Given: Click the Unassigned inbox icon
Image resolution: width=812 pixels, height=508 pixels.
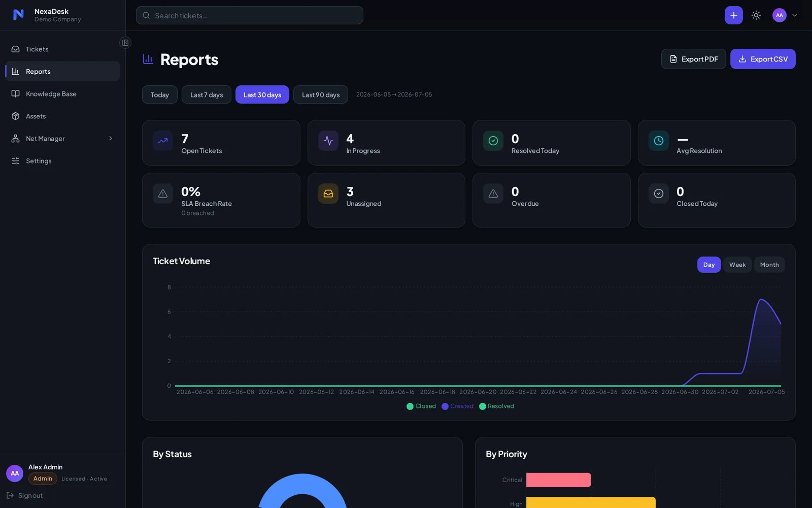Looking at the screenshot, I should tap(328, 194).
